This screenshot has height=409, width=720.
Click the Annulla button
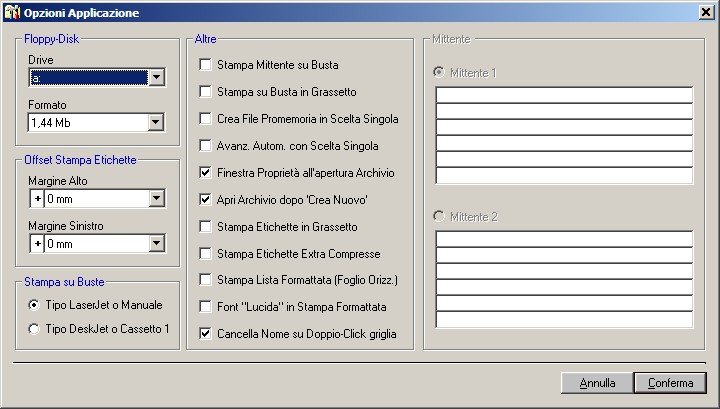tap(597, 383)
